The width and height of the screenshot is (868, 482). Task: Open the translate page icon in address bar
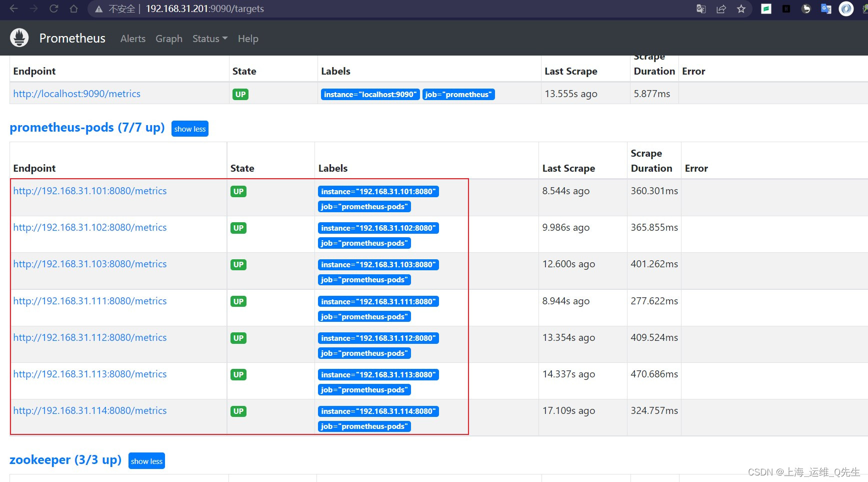pyautogui.click(x=701, y=9)
